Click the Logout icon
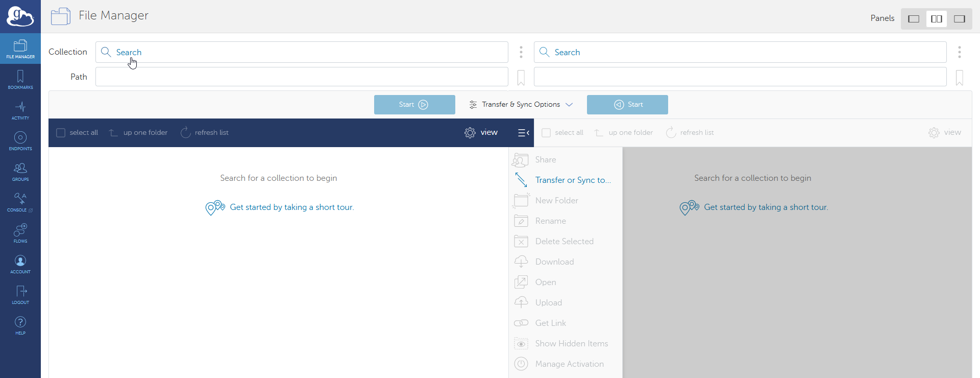 click(x=20, y=294)
